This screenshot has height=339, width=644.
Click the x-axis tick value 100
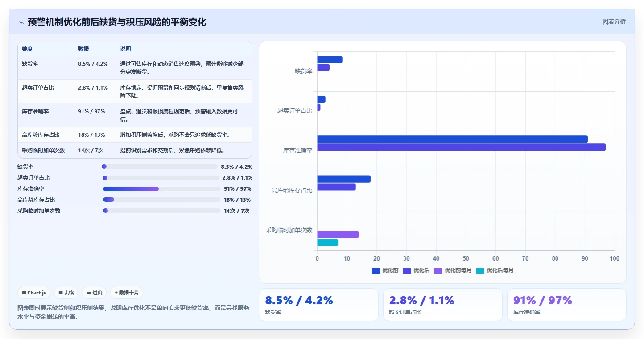pos(615,258)
